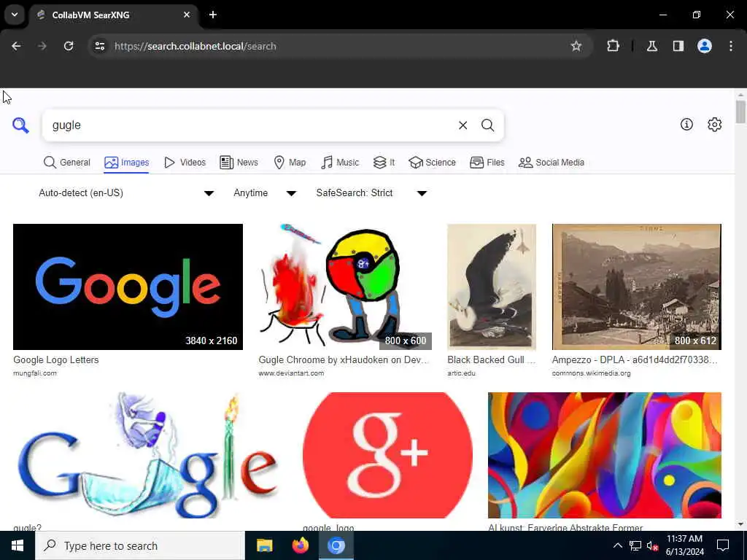Viewport: 747px width, 560px height.
Task: Click the muted volume tray icon
Action: [x=653, y=545]
